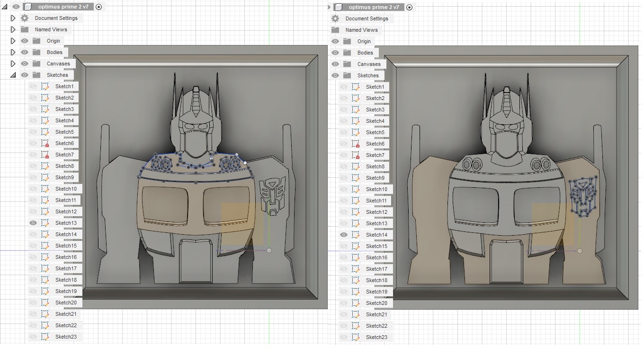The width and height of the screenshot is (644, 349).
Task: Click 'optimus prime 2 v7' title in right browser
Action: 374,8
